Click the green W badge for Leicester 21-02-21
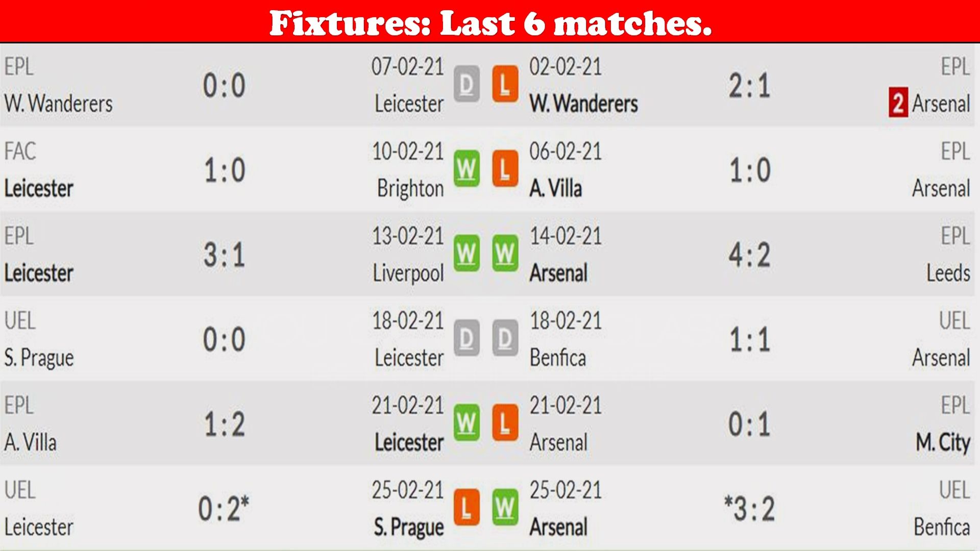980x551 pixels. pos(467,423)
